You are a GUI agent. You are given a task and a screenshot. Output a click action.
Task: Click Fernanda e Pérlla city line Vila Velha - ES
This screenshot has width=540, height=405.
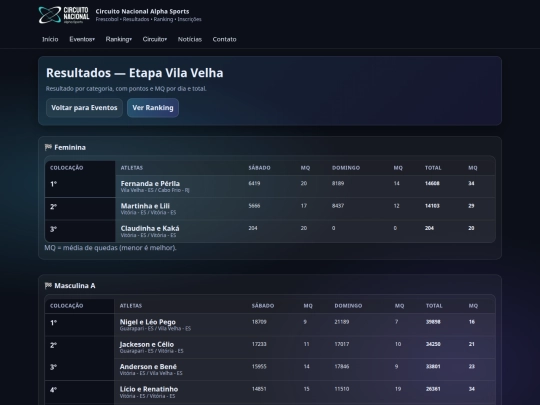click(155, 190)
